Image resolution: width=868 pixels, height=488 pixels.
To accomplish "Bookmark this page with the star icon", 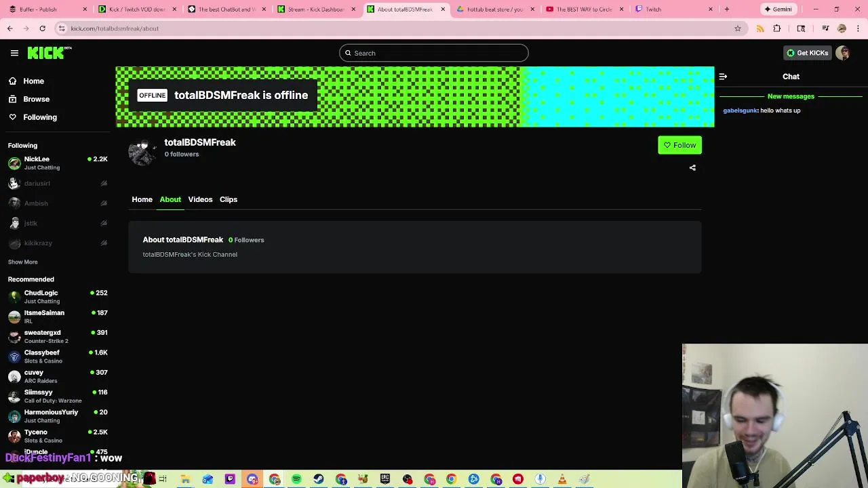I will click(737, 28).
